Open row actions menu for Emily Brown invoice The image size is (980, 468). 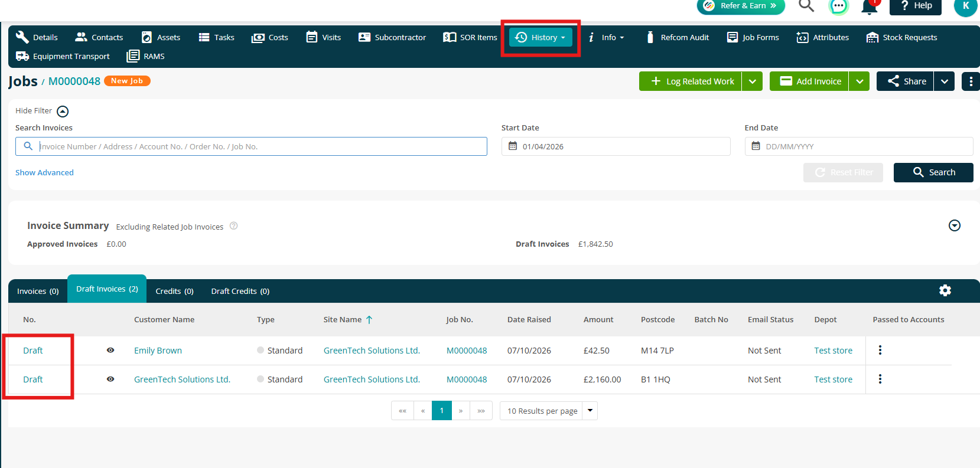[880, 350]
